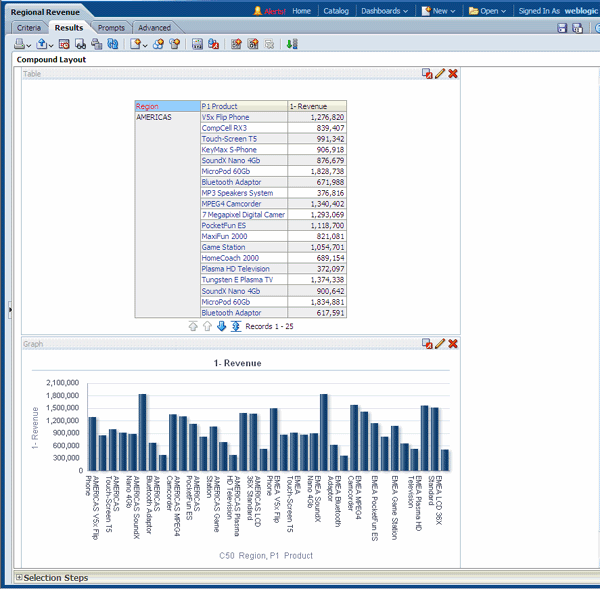
Task: Click the Records 1 - 25 text
Action: [269, 326]
